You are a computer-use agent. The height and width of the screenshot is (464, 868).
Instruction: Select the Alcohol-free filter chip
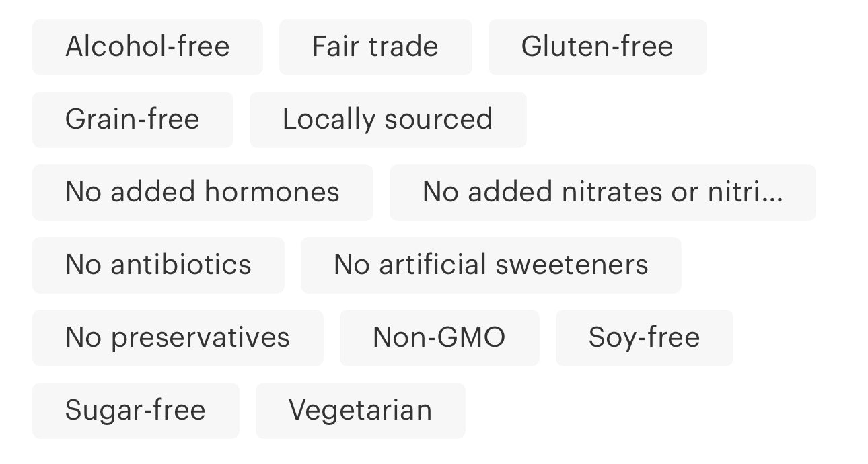coord(147,47)
